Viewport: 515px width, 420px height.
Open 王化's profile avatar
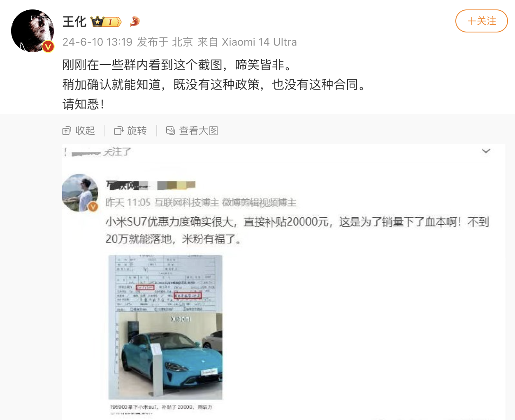pyautogui.click(x=32, y=31)
